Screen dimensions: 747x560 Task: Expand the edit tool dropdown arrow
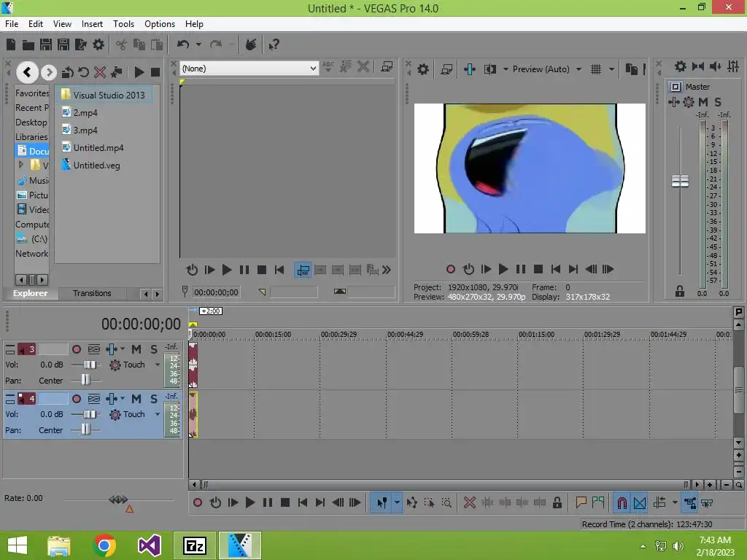tap(397, 503)
